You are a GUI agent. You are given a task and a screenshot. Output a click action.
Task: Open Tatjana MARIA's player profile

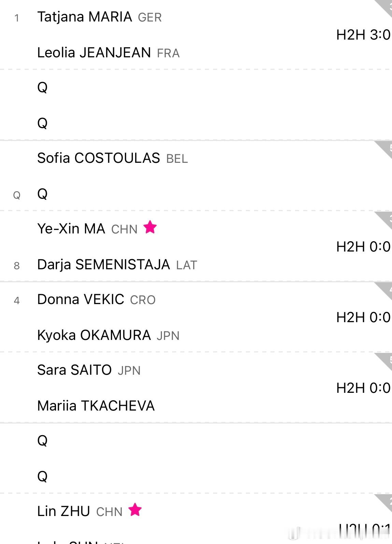tap(85, 17)
